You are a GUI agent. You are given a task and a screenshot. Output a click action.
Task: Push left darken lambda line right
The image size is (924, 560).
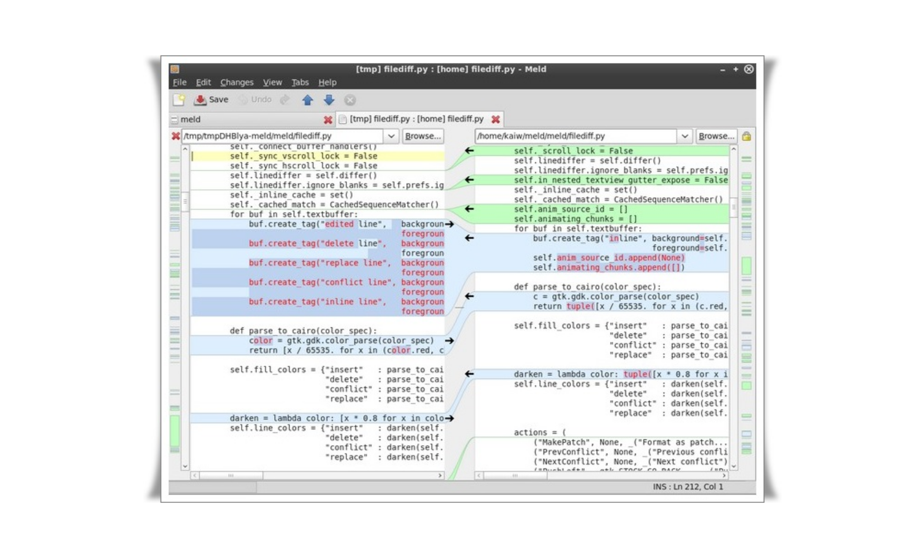[449, 418]
